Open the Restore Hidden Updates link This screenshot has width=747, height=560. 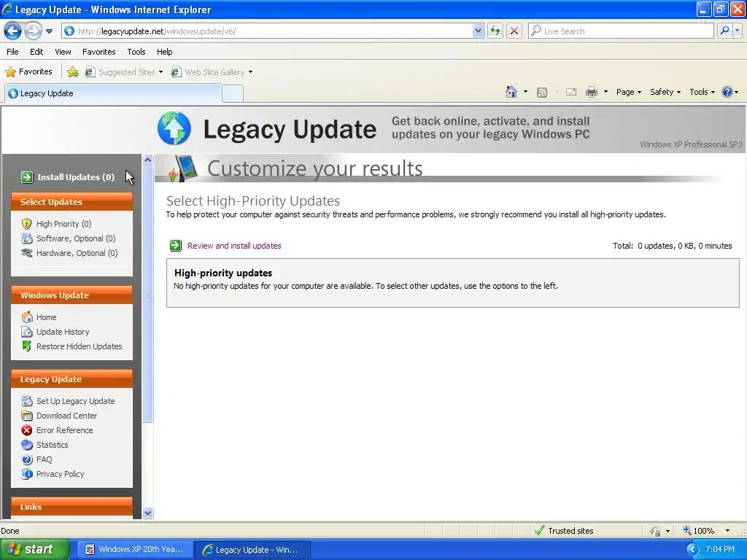pyautogui.click(x=79, y=346)
